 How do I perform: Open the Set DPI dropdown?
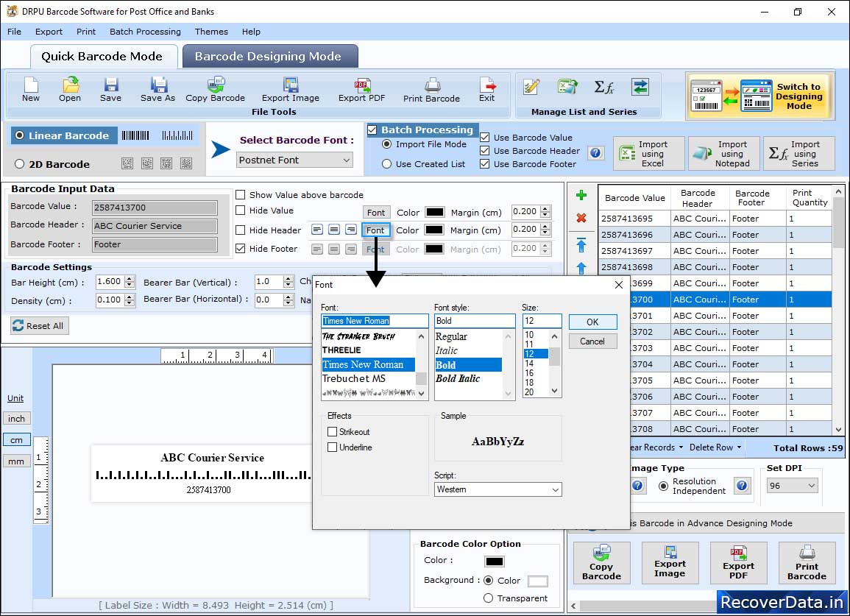tap(792, 486)
